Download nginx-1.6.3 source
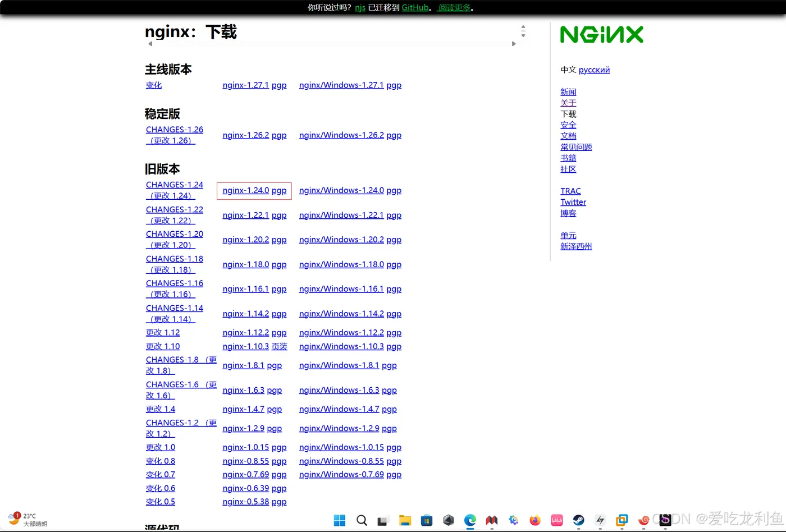Viewport: 786px width, 532px height. [x=244, y=390]
